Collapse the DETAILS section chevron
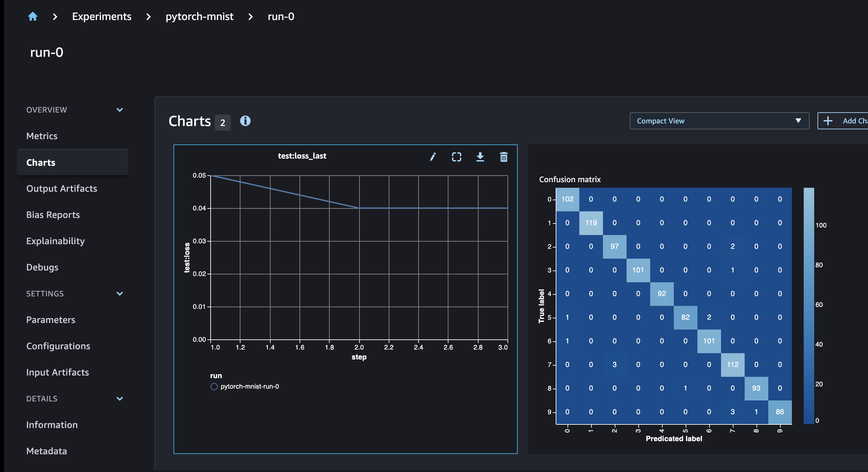Viewport: 868px width, 472px height. (119, 398)
